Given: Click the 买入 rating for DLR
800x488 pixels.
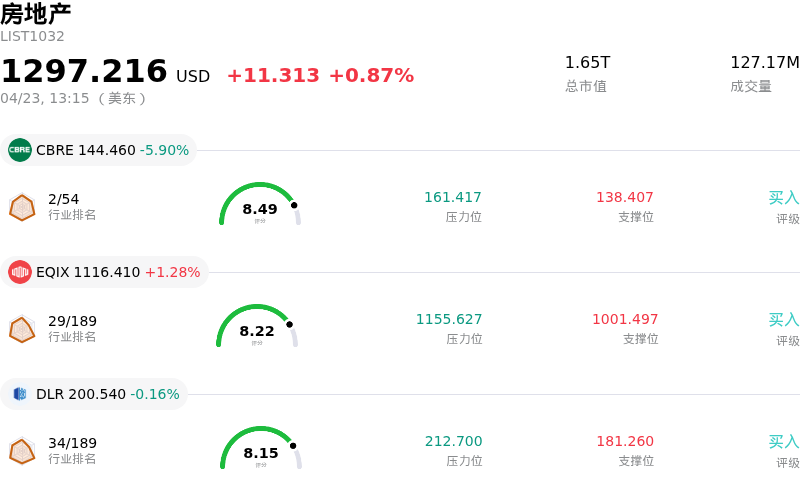Looking at the screenshot, I should point(783,442).
